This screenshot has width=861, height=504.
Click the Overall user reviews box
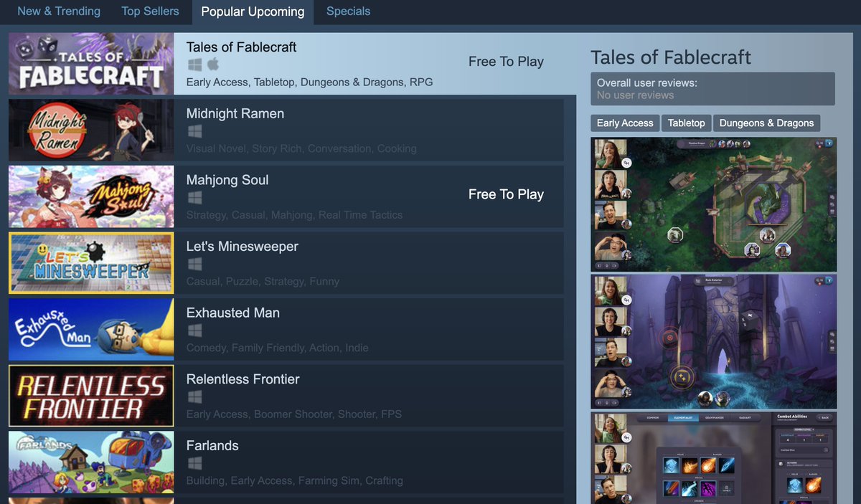tap(713, 89)
